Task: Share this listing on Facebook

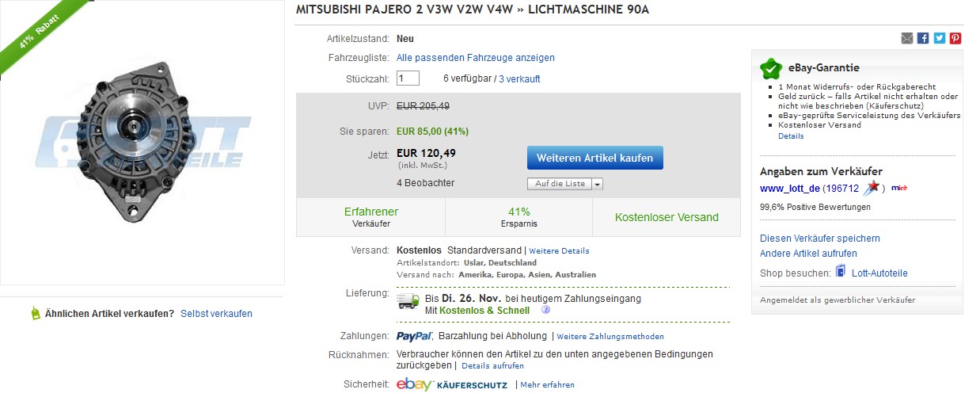Action: pos(923,38)
